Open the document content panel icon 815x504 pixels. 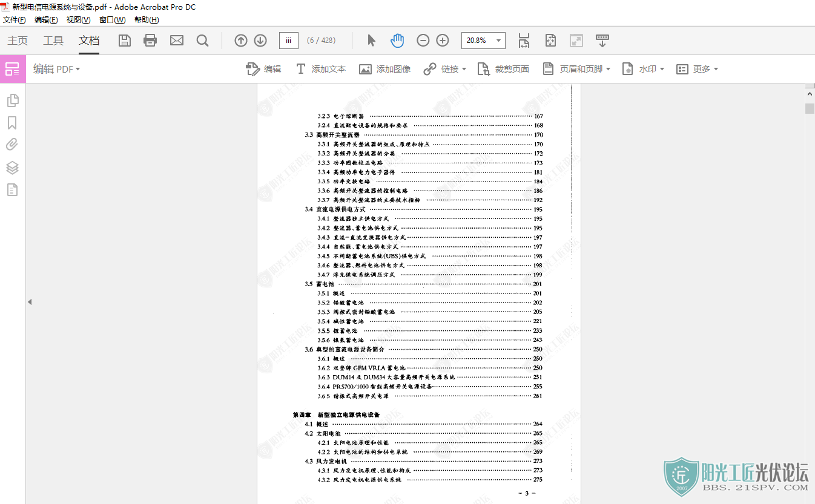(12, 190)
